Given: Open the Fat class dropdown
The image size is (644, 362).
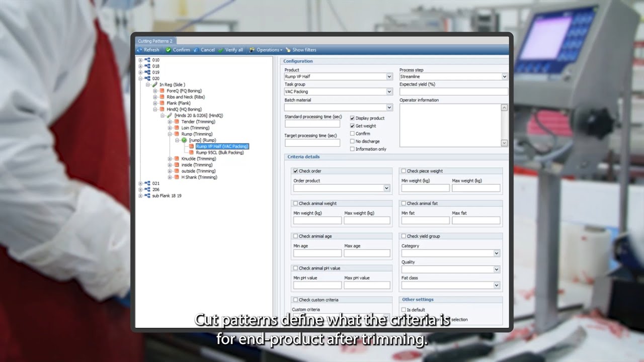Looking at the screenshot, I should tap(497, 285).
